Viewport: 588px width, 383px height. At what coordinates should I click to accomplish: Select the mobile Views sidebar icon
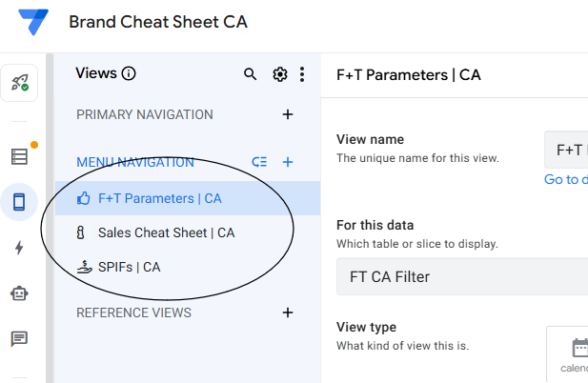pyautogui.click(x=19, y=202)
